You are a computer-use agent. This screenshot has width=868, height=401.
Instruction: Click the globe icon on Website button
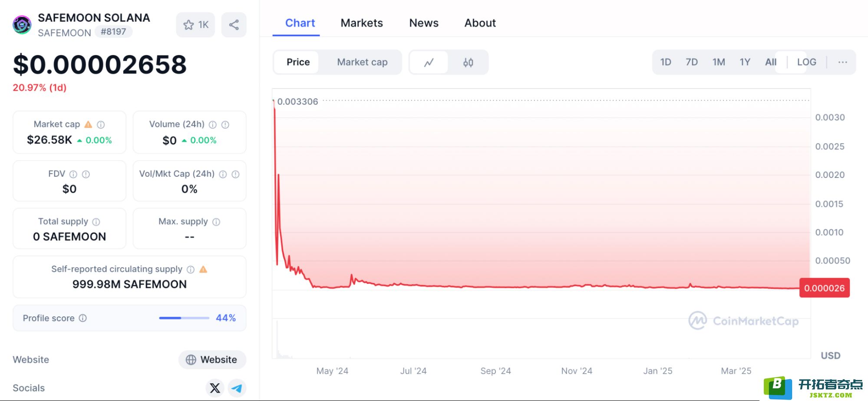[191, 360]
